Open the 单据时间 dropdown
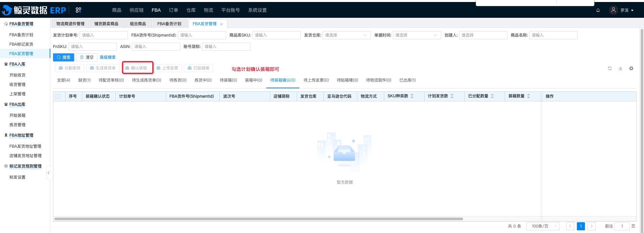The image size is (644, 233). click(x=417, y=35)
